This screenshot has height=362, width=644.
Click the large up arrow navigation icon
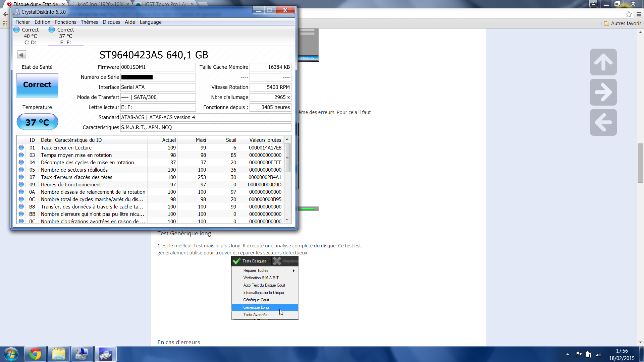coord(603,62)
